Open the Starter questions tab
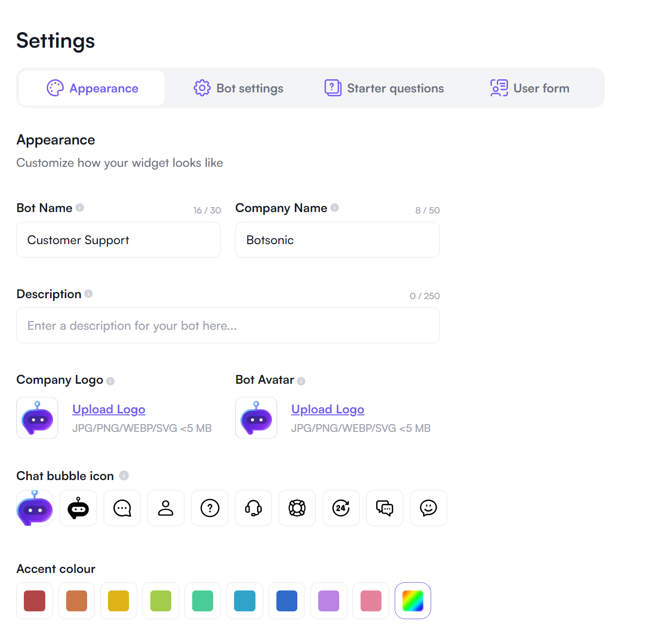672x624 pixels. (x=384, y=88)
